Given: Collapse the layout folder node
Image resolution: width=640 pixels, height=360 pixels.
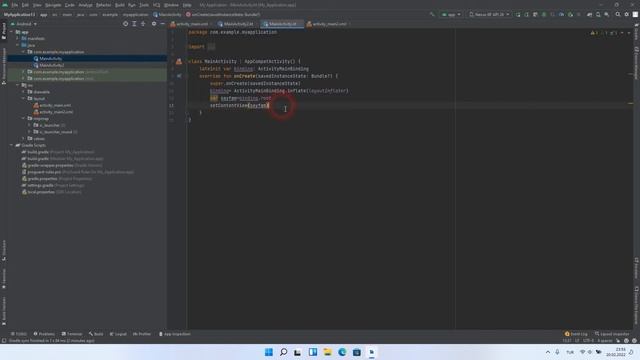Looking at the screenshot, I should [x=24, y=98].
